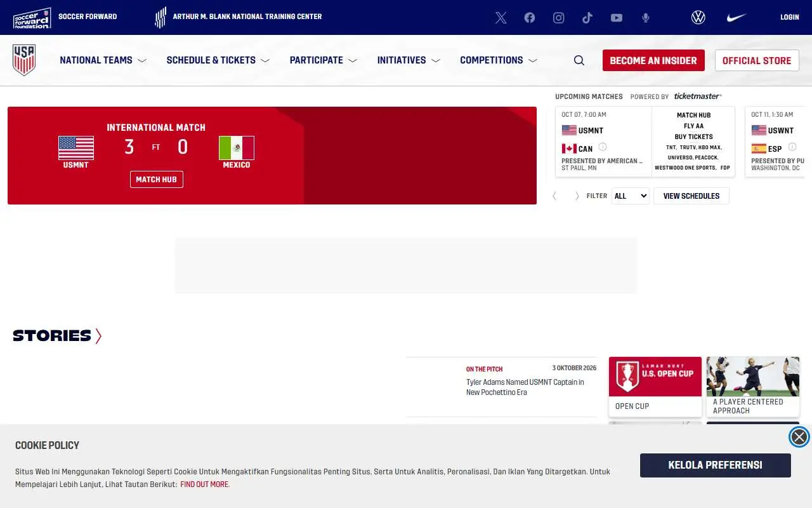Follow the Find Out More cookie link
812x508 pixels.
(x=204, y=485)
